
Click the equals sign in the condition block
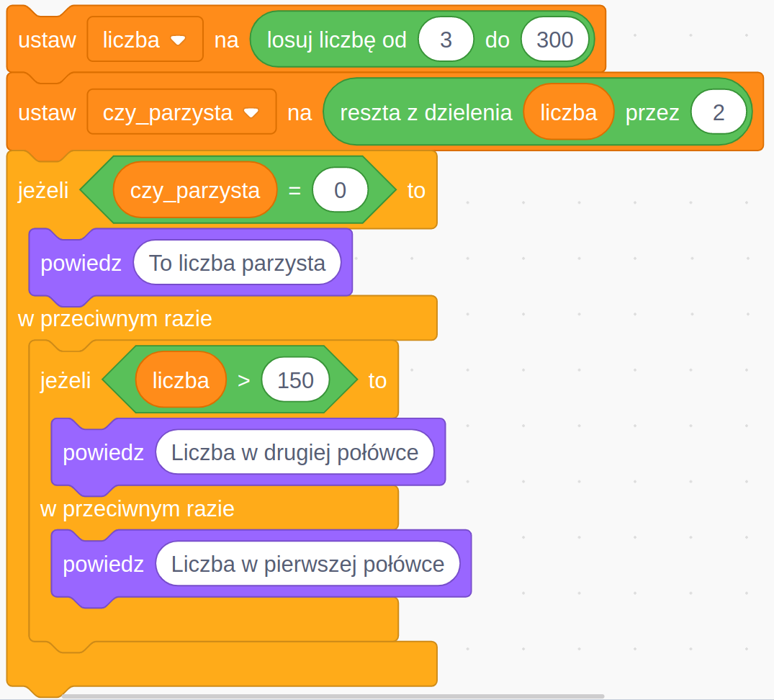(294, 191)
